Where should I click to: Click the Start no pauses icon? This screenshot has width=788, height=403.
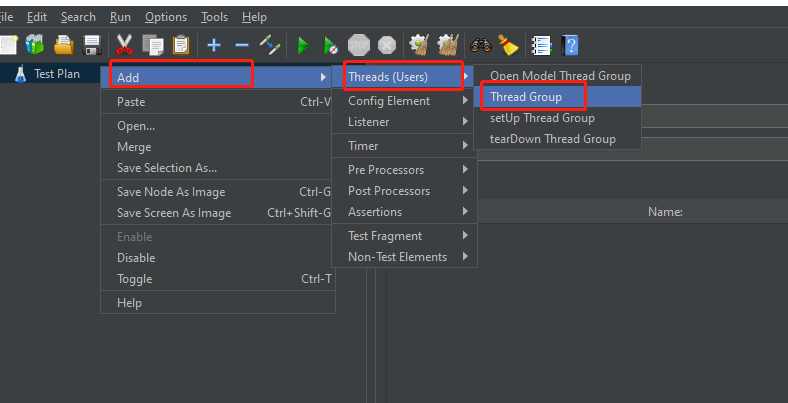point(331,45)
